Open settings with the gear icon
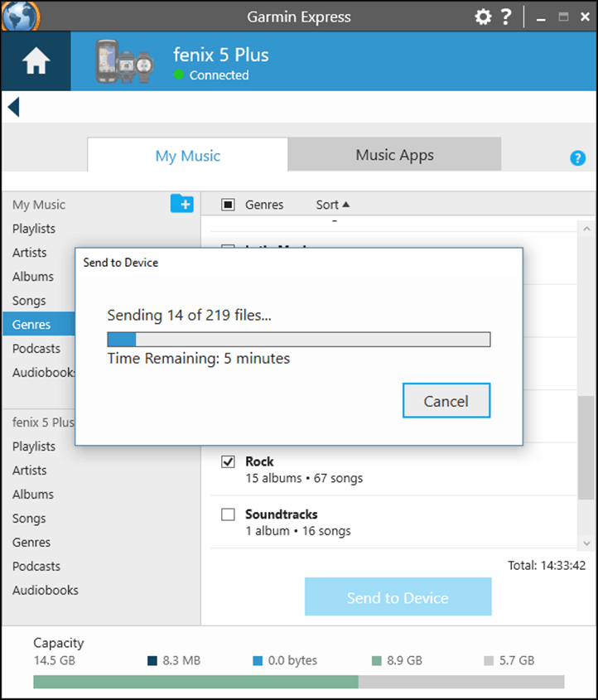The image size is (598, 700). click(x=482, y=17)
